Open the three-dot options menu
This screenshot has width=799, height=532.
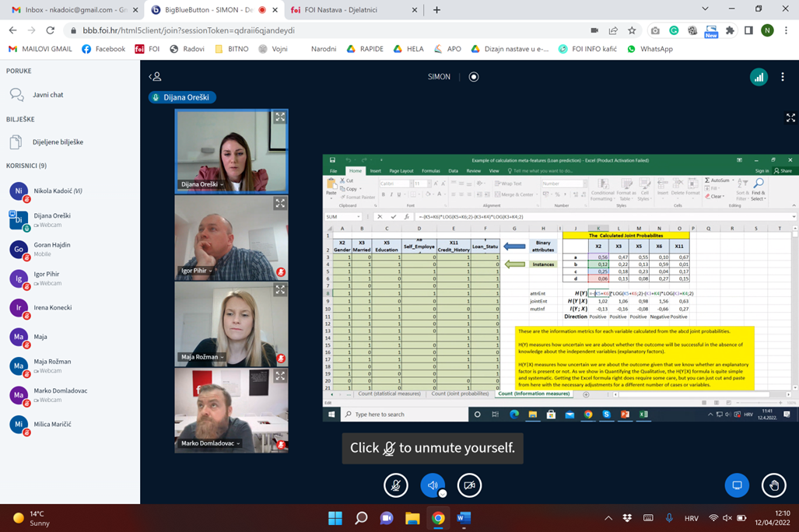coord(783,77)
